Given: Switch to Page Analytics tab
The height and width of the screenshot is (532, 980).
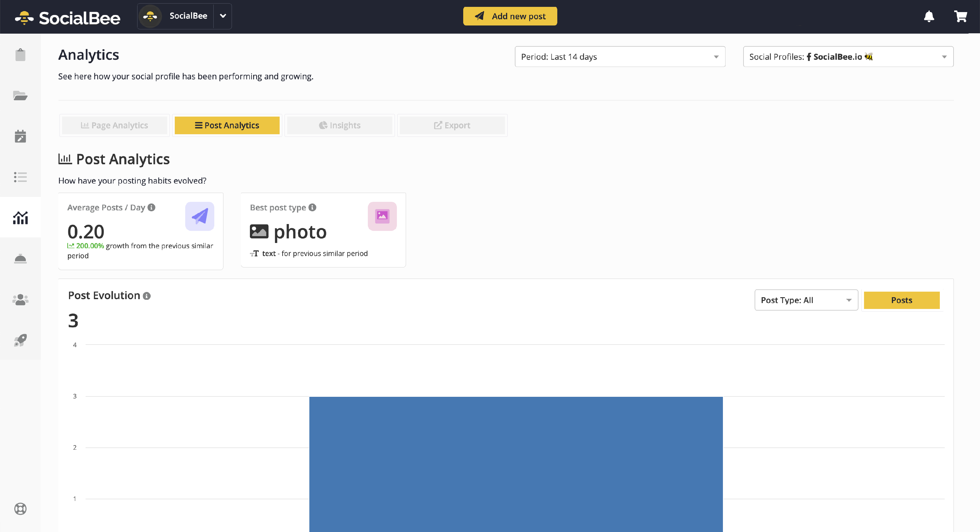Looking at the screenshot, I should click(115, 125).
